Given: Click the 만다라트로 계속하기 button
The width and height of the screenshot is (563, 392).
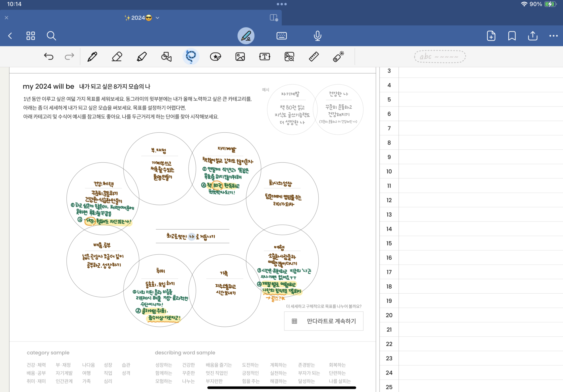Looking at the screenshot, I should (324, 321).
